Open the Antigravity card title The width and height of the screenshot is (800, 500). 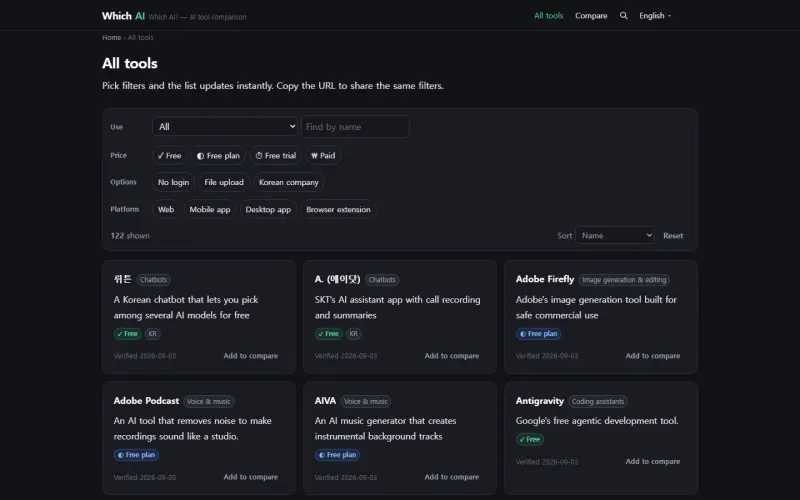tap(540, 401)
